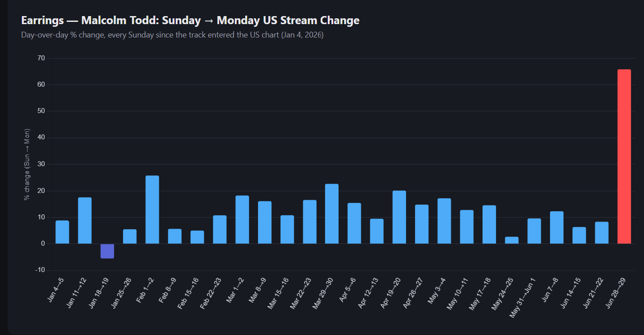Click the 70 tick on y-axis

pos(42,58)
